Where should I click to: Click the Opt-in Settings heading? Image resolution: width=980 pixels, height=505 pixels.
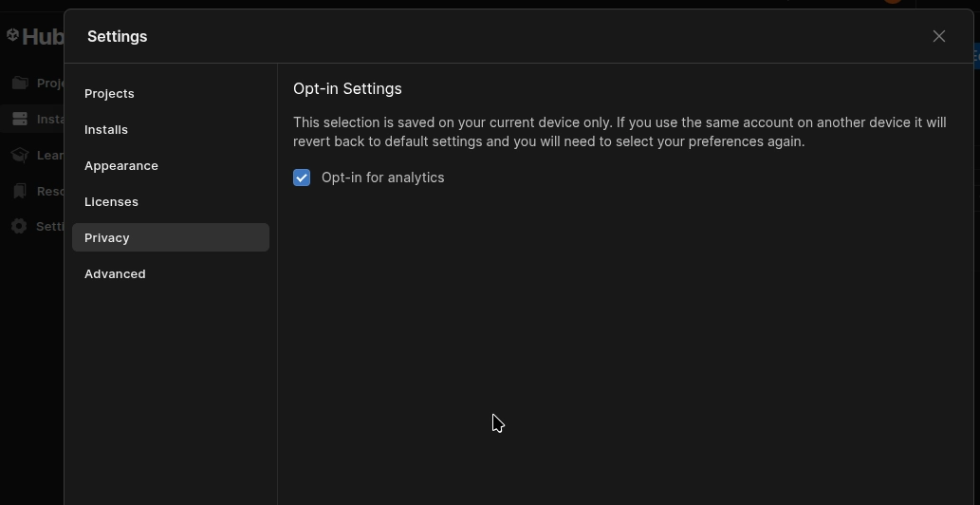(x=347, y=88)
